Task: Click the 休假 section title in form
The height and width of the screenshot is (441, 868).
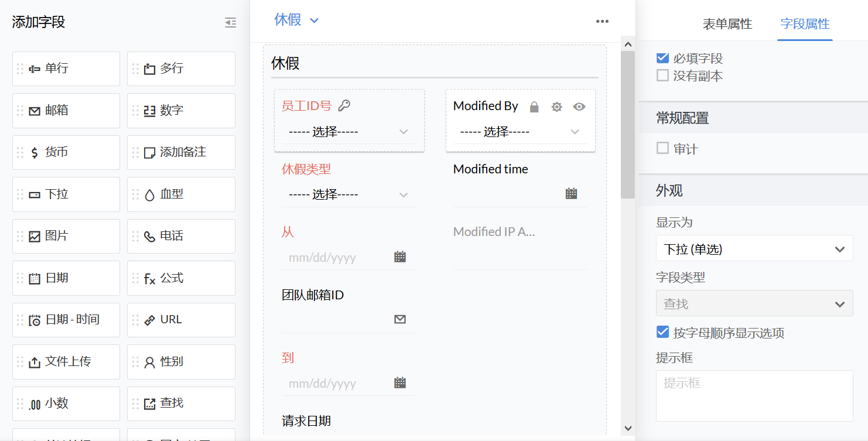Action: (x=285, y=63)
